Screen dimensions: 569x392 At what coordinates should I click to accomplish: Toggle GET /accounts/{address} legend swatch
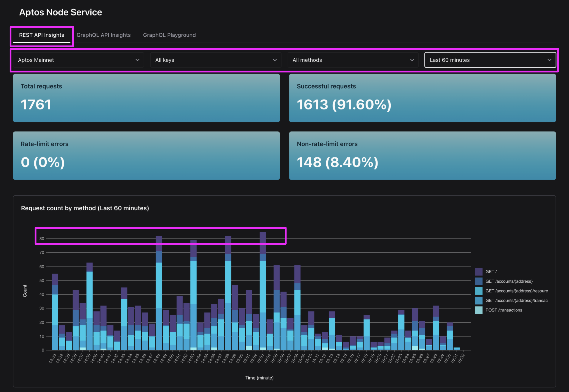[x=478, y=281]
